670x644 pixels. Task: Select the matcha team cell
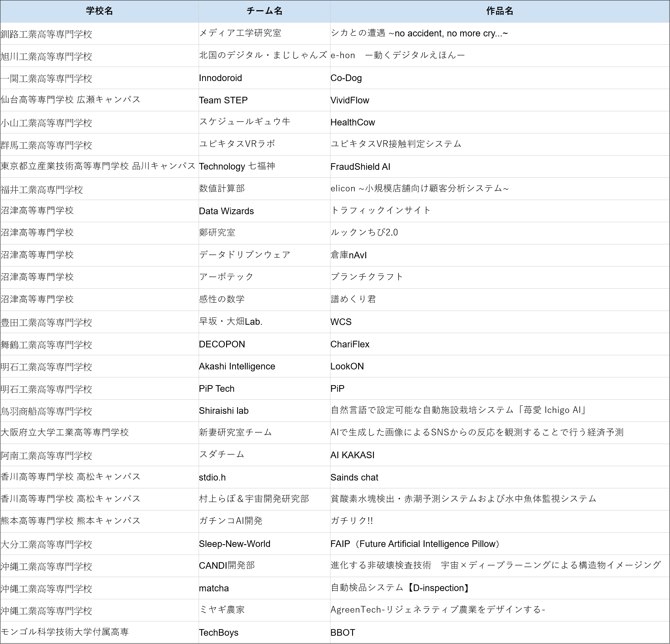pos(214,588)
